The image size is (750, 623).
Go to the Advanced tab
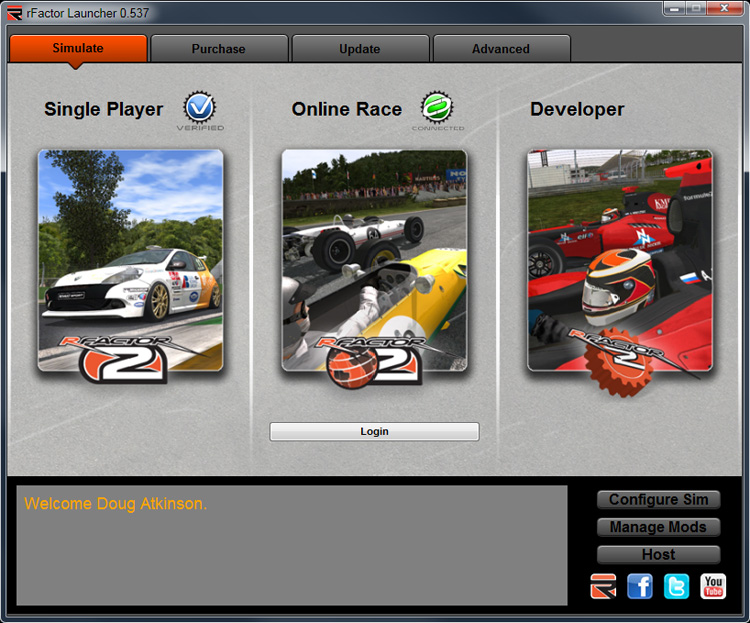[501, 49]
